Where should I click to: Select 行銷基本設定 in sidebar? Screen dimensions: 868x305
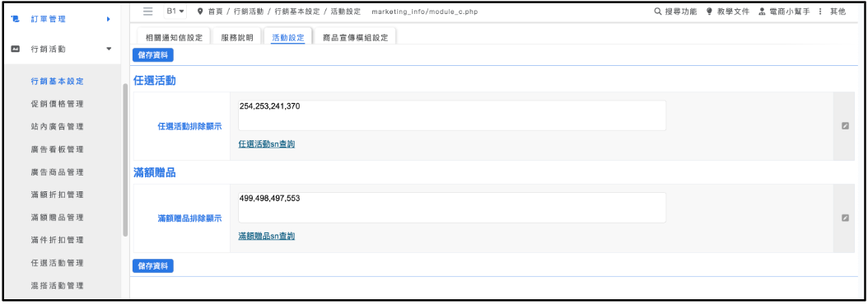[57, 81]
